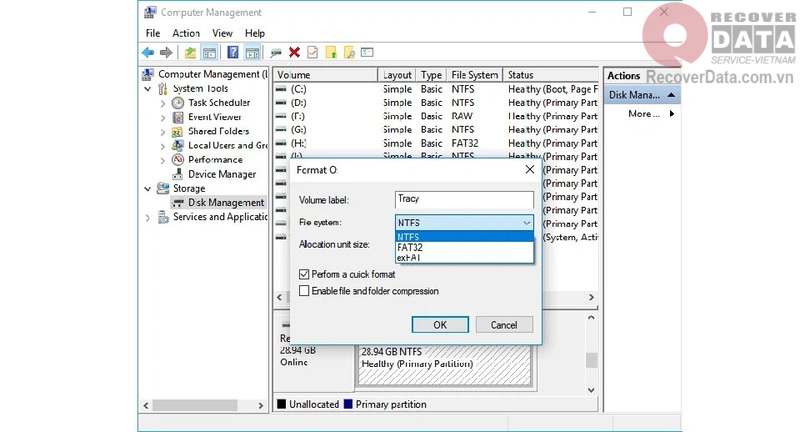Open More Actions submenu arrow

[x=672, y=114]
